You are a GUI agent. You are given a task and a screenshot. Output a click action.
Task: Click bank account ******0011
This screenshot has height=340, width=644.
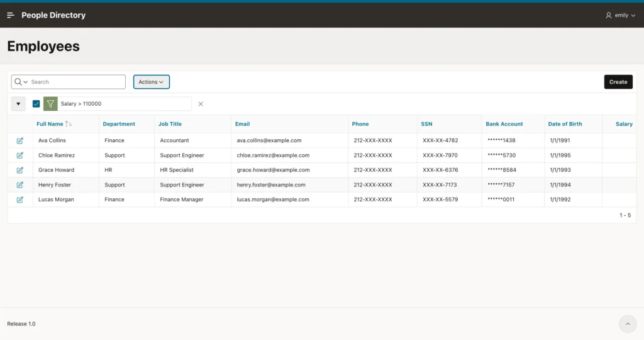[x=501, y=200]
